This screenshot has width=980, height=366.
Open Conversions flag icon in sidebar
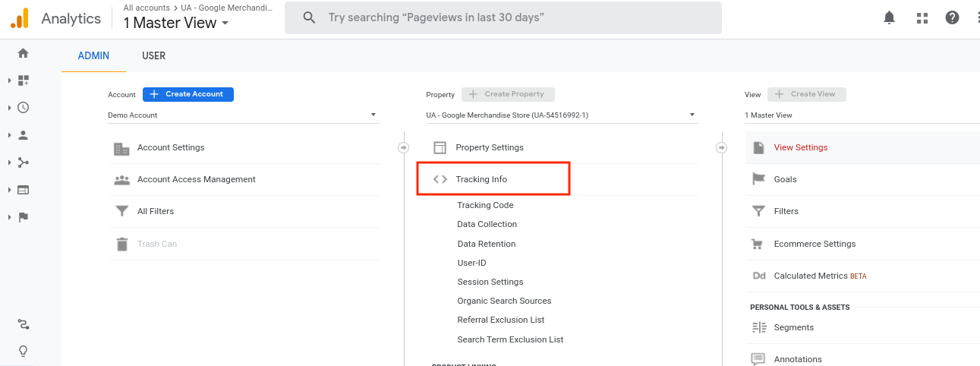pos(23,217)
